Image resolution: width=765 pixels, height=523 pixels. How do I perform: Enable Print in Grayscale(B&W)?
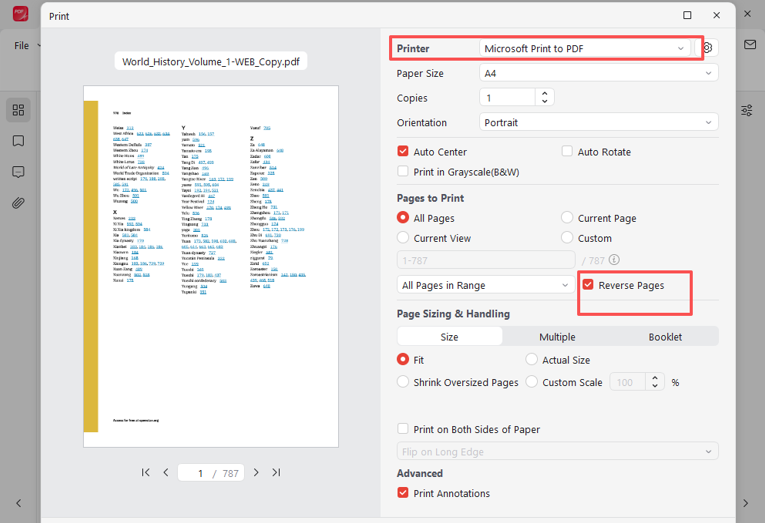coord(403,171)
